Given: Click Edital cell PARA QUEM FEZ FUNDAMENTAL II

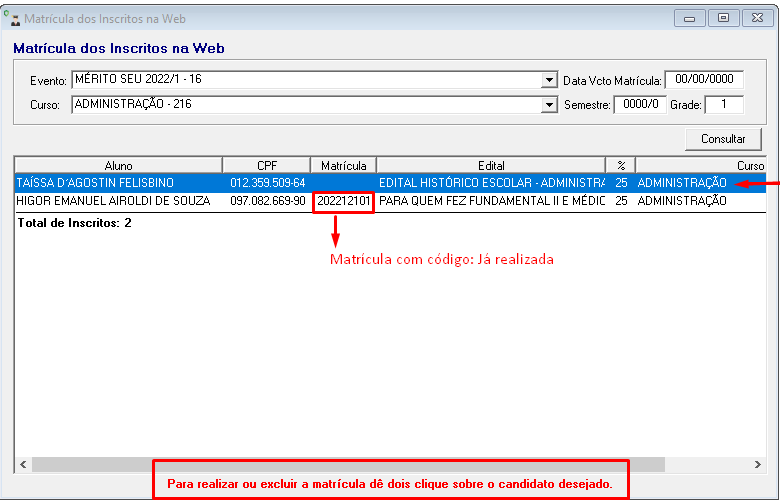Looking at the screenshot, I should tap(491, 201).
